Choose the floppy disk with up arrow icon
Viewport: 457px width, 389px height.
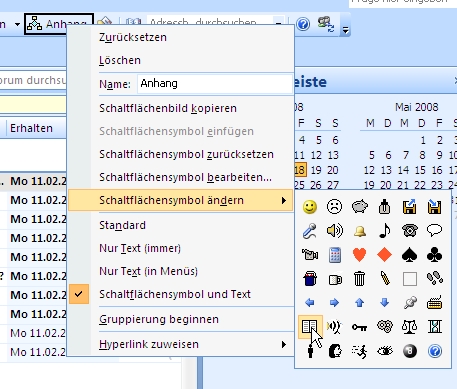409,207
